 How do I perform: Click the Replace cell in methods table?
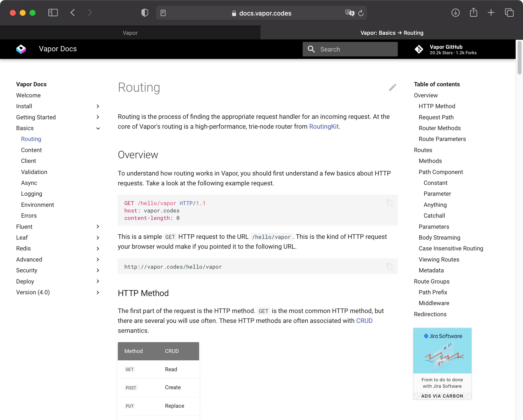pyautogui.click(x=174, y=406)
